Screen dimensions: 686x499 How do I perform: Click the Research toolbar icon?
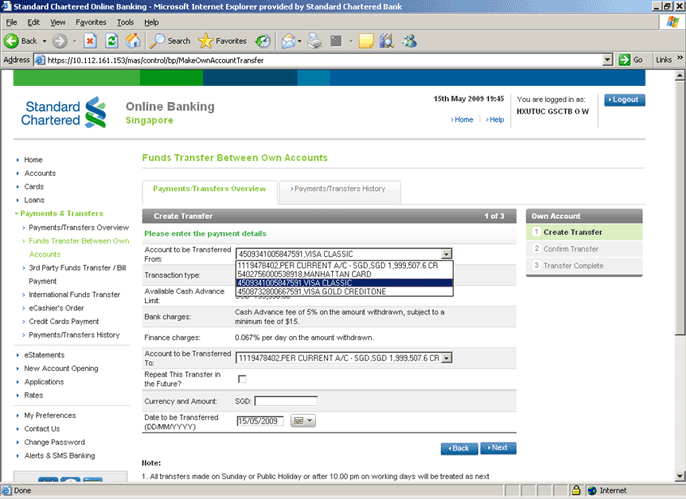coord(386,41)
